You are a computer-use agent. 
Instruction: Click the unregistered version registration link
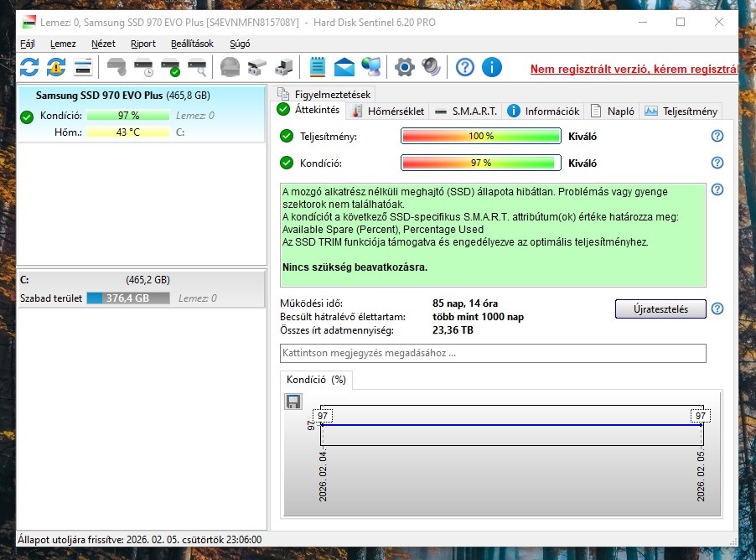634,69
